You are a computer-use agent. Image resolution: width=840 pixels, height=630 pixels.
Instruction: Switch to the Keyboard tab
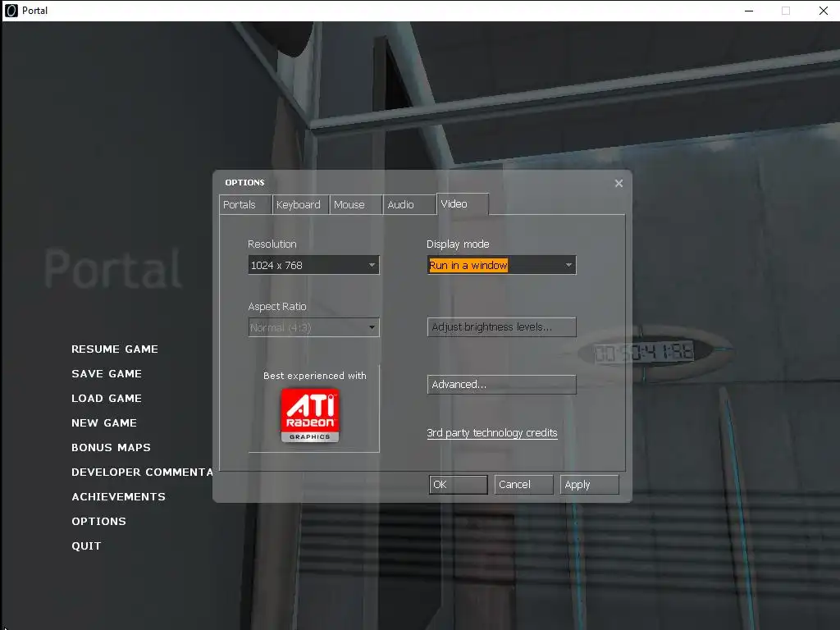point(300,204)
